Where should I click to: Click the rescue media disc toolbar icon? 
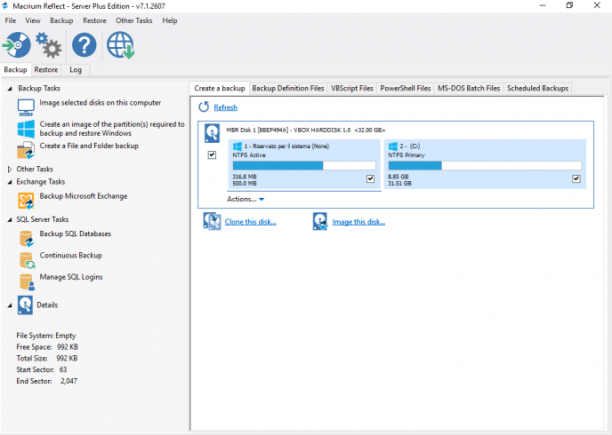click(x=17, y=45)
